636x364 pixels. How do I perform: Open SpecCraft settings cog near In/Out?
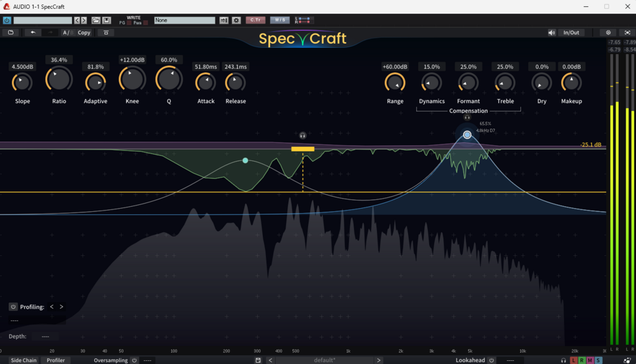point(608,32)
